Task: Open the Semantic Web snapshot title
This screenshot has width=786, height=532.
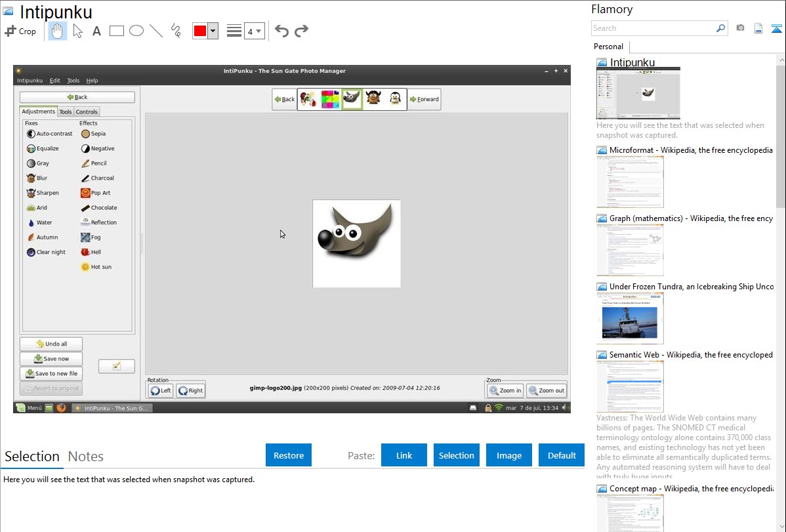Action: point(691,355)
